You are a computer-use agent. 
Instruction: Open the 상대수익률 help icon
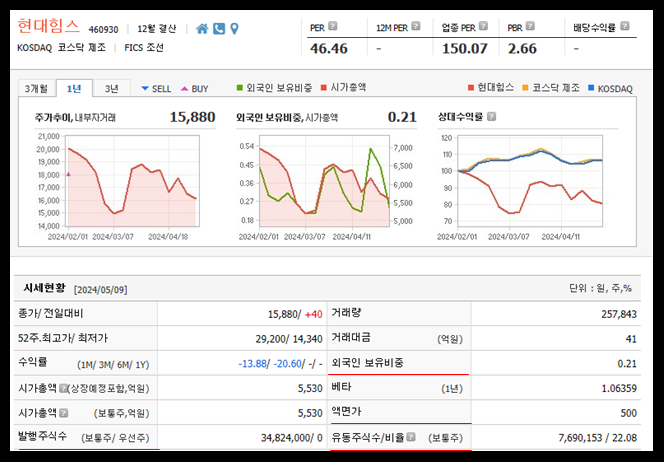pos(492,117)
